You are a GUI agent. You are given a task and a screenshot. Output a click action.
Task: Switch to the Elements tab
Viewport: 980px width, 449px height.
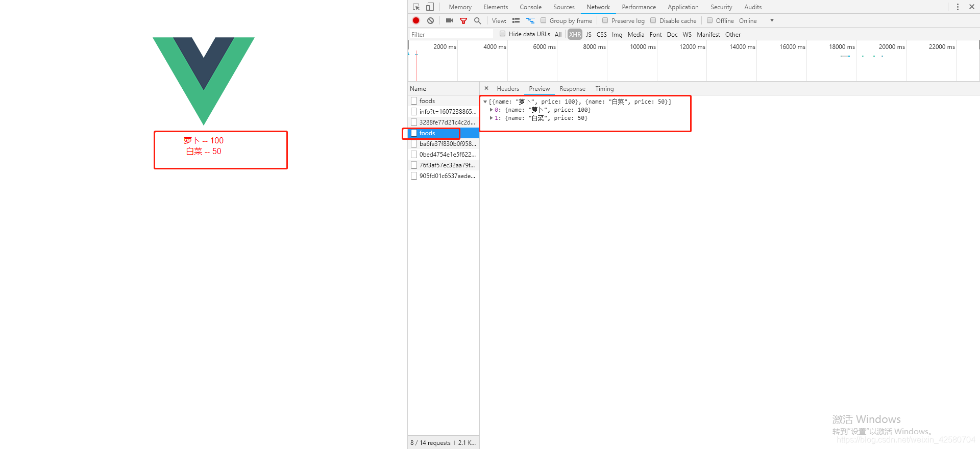[496, 7]
